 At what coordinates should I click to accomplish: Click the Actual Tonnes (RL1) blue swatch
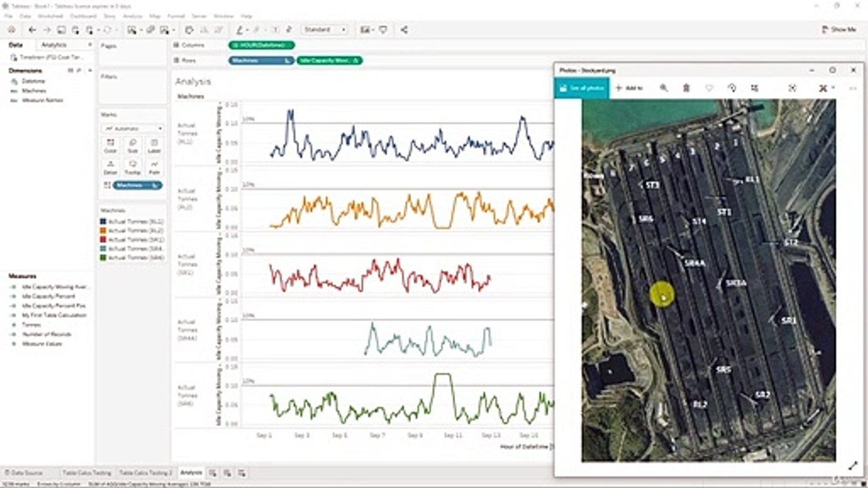103,222
